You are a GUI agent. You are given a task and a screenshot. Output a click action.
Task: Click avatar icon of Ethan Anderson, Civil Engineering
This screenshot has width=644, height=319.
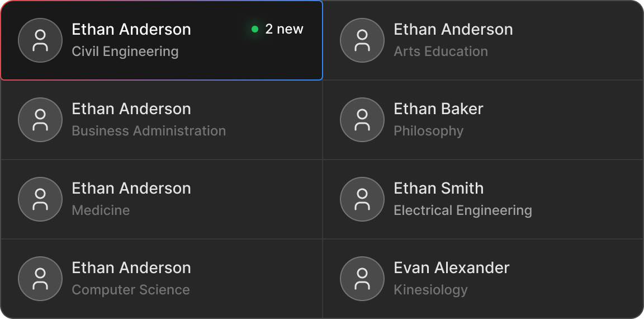[40, 40]
